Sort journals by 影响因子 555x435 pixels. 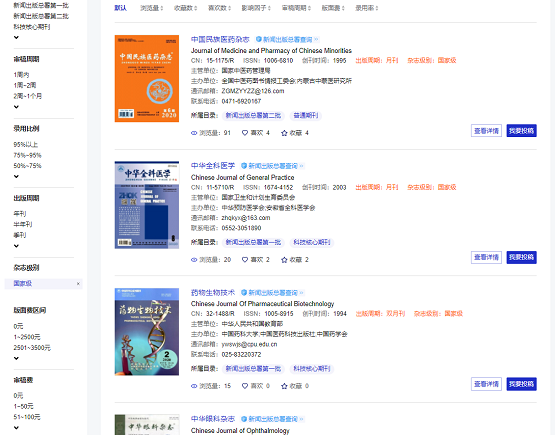(x=256, y=8)
